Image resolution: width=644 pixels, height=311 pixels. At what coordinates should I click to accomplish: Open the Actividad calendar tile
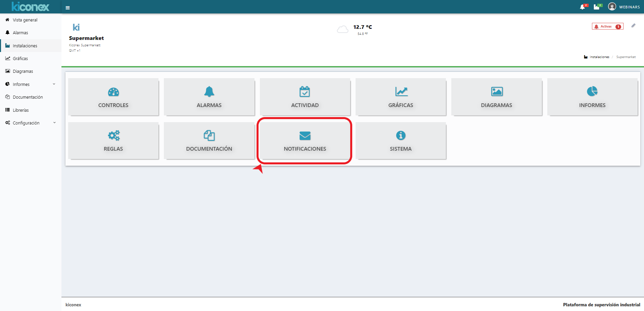305,97
